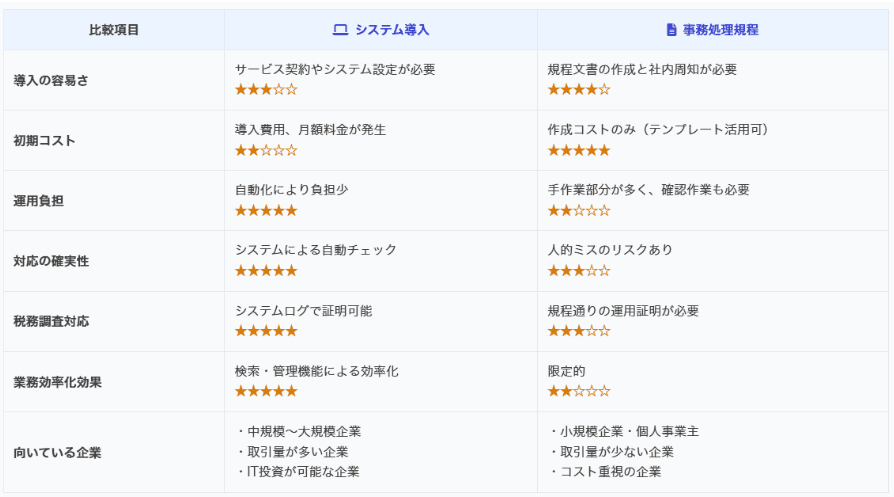Click star rating beneath 限定的
The height and width of the screenshot is (497, 894).
pyautogui.click(x=579, y=391)
